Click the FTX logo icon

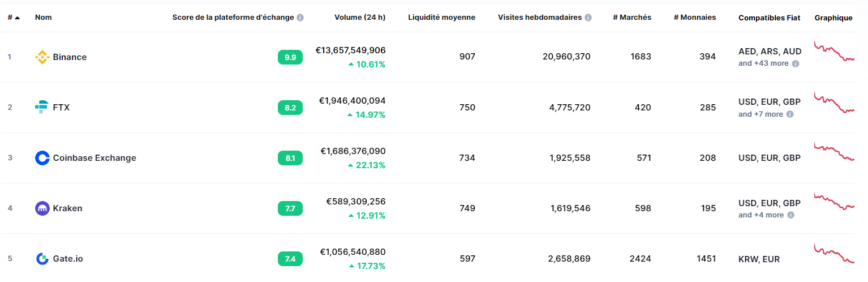click(42, 107)
